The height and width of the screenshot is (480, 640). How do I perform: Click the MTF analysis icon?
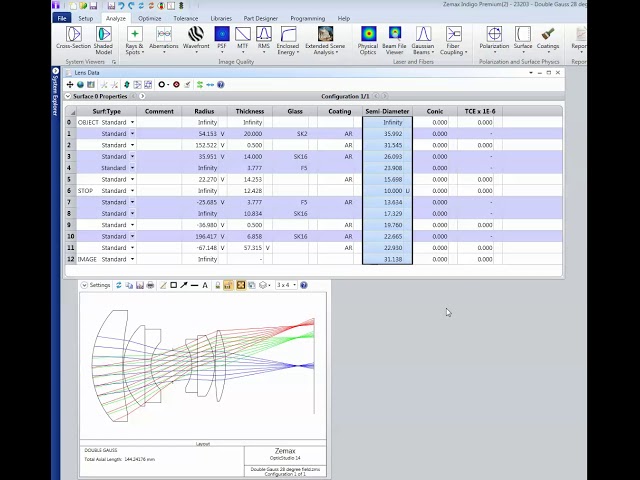[x=243, y=34]
